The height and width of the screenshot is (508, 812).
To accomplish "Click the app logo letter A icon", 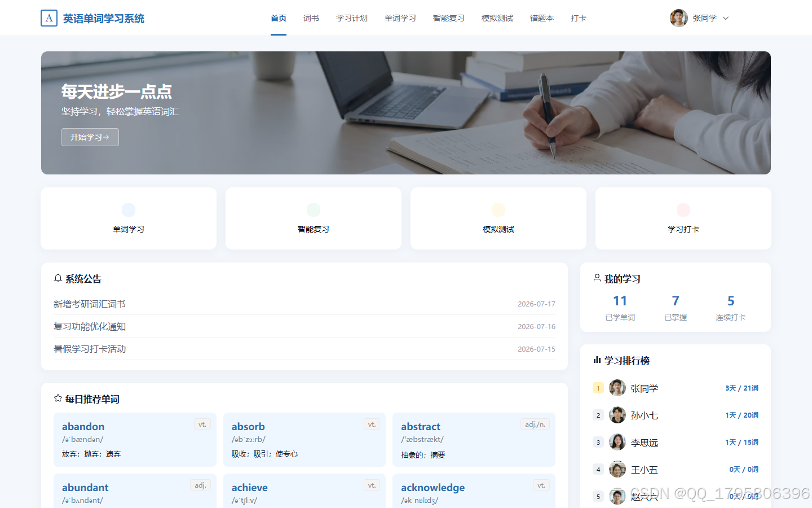I will [49, 18].
